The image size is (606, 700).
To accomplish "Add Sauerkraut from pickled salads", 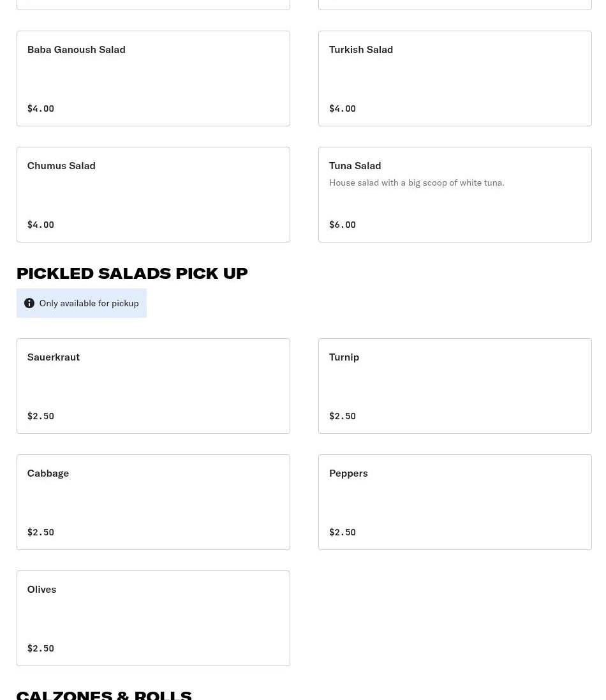I will coord(153,385).
